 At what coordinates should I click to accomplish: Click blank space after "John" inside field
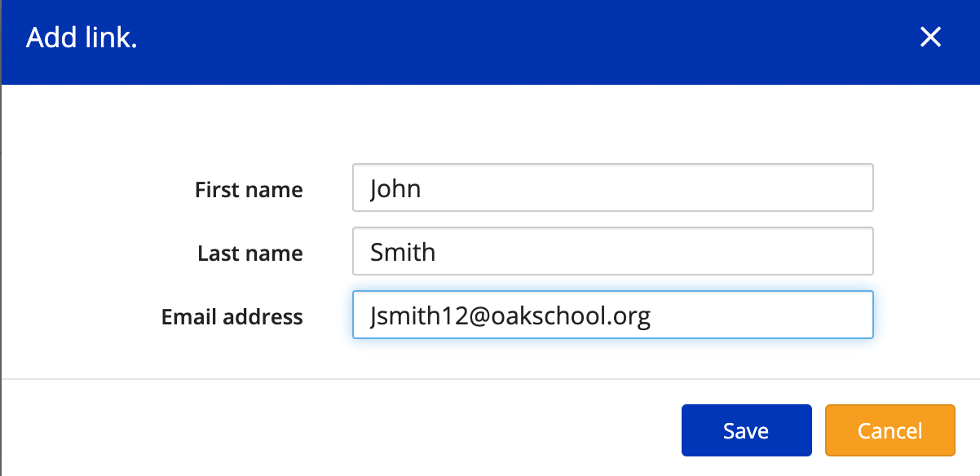(x=652, y=188)
